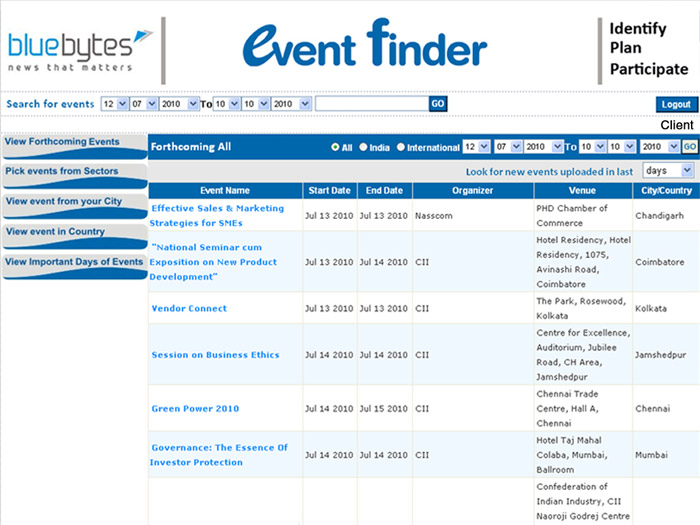This screenshot has height=525, width=700.
Task: Click the Organizer column header
Action: pos(473,191)
